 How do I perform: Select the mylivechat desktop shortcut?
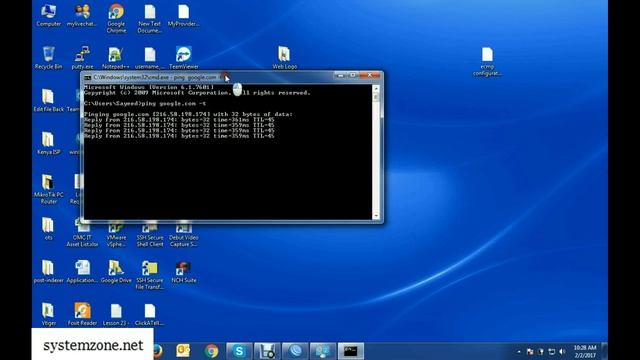coord(82,16)
